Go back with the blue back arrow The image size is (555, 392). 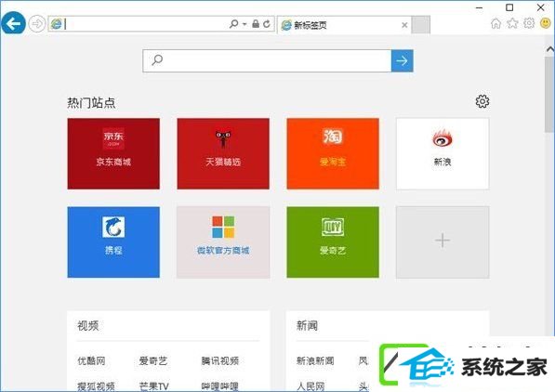point(13,24)
